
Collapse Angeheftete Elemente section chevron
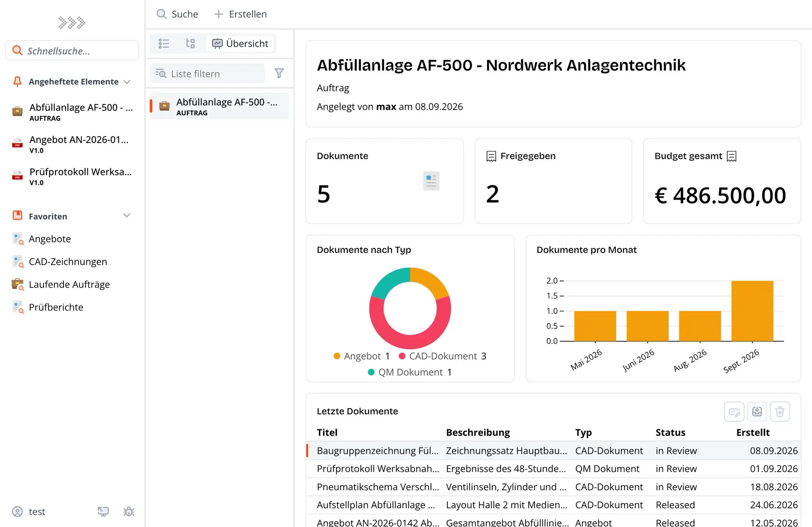127,82
